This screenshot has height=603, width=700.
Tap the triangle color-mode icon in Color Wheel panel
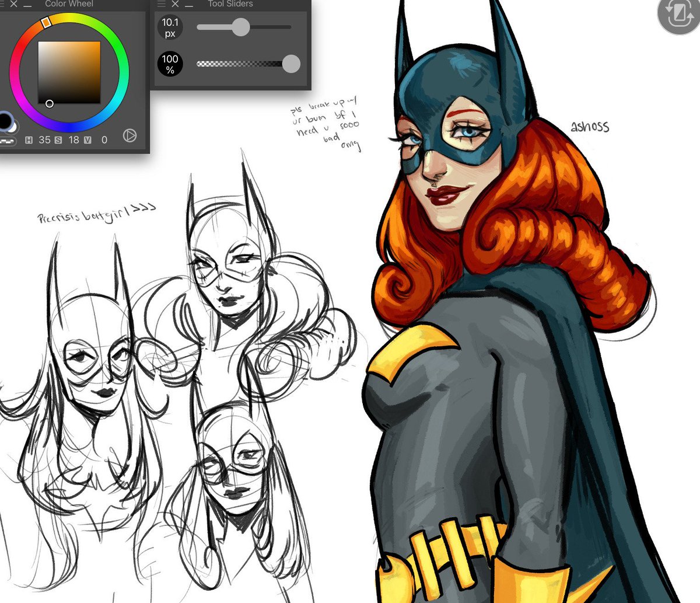click(131, 137)
